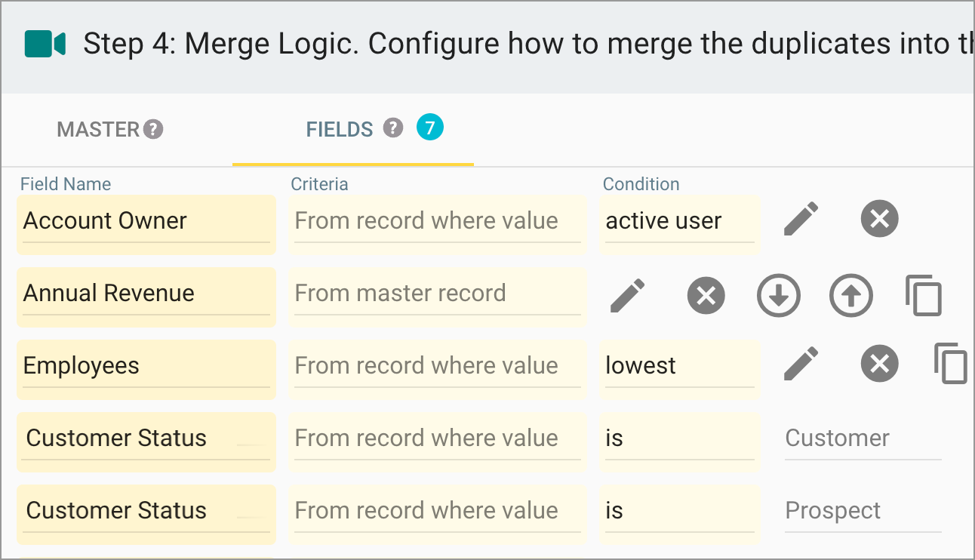
Task: Open help icon next to FIELDS tab
Action: pyautogui.click(x=392, y=128)
